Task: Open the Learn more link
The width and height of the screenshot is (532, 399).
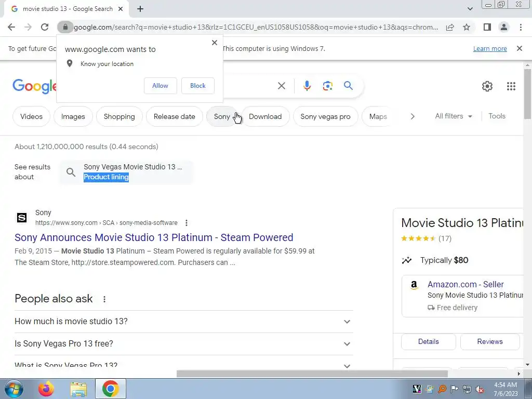Action: [x=490, y=48]
